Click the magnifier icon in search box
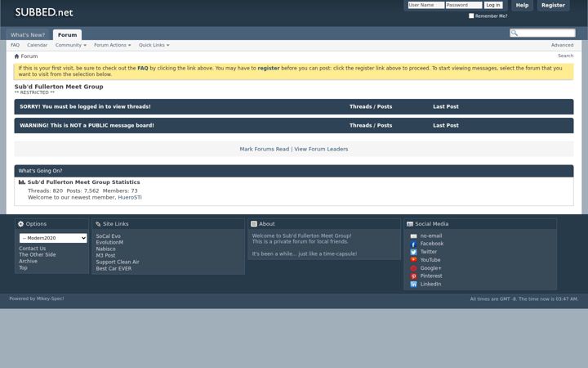Viewport: 588px width, 368px height. (x=514, y=33)
